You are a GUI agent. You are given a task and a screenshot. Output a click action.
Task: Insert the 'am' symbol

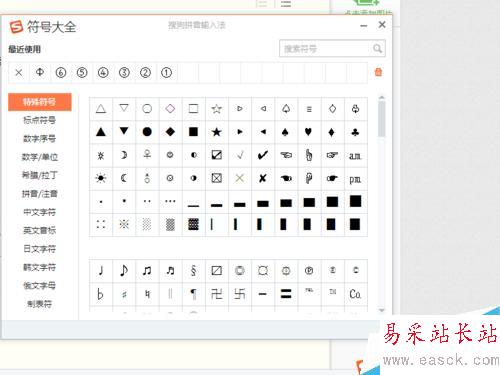tap(355, 155)
